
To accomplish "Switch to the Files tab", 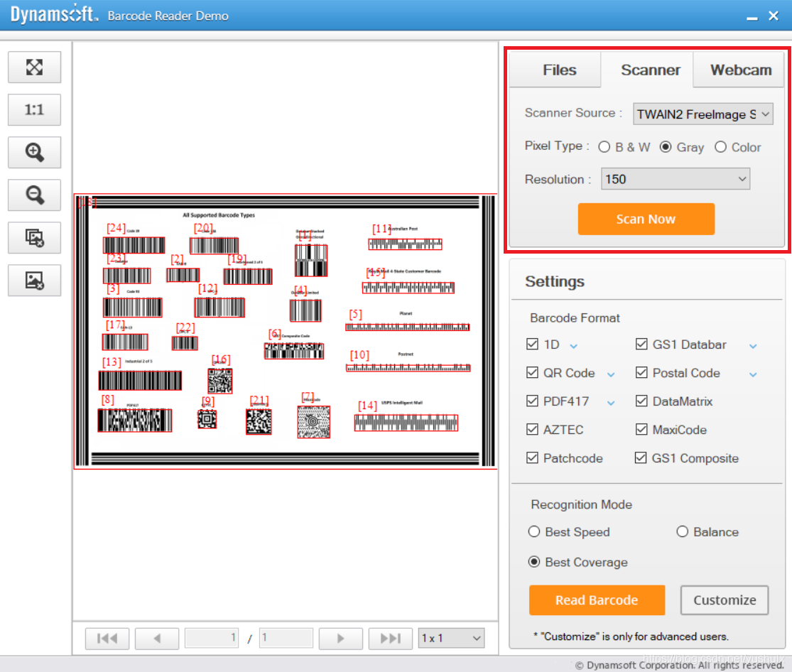I will point(555,70).
